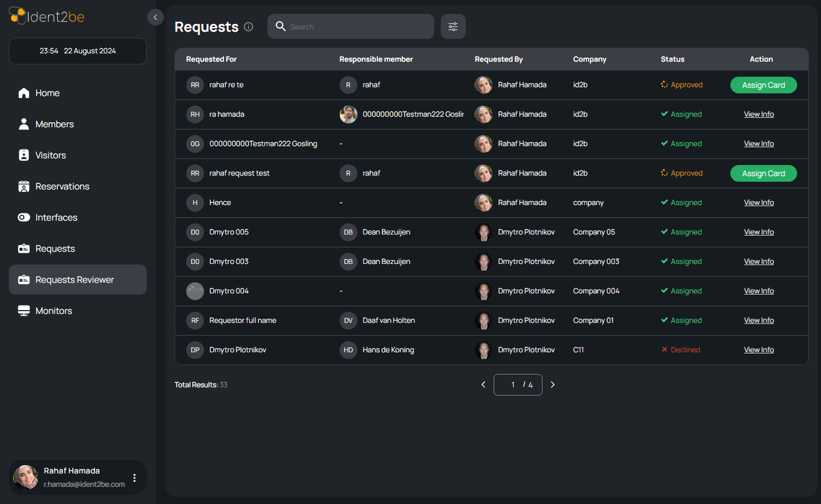Screen dimensions: 821x504
Task: Click H avatar of Hence
Action: [x=195, y=203]
